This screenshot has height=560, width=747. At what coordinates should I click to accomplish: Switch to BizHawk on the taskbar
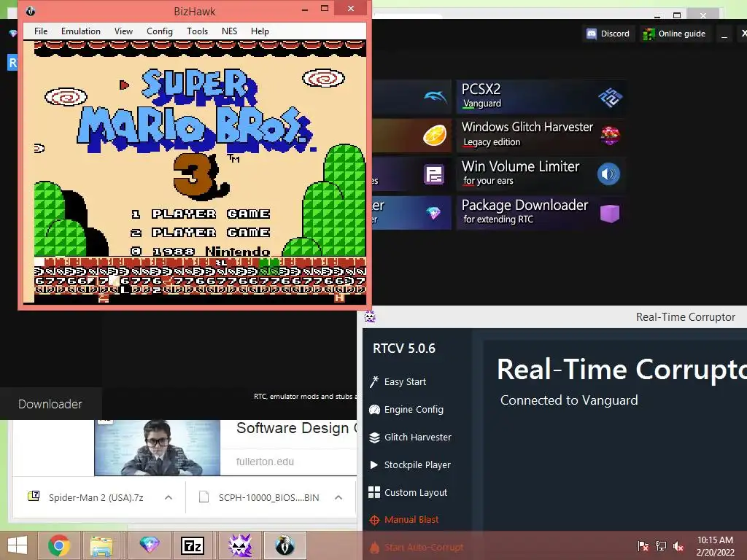click(x=285, y=545)
